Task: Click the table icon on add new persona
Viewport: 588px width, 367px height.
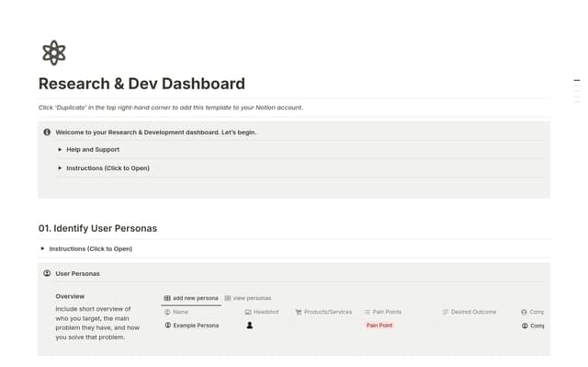Action: [167, 298]
